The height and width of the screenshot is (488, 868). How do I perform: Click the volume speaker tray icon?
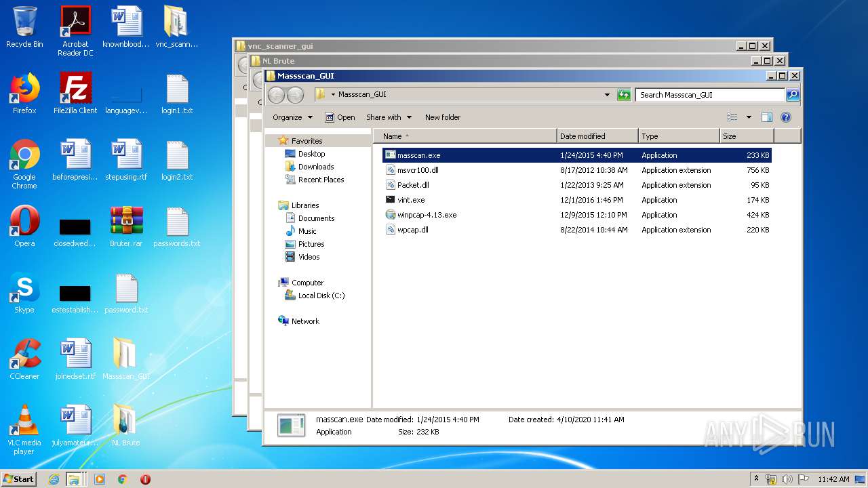787,479
